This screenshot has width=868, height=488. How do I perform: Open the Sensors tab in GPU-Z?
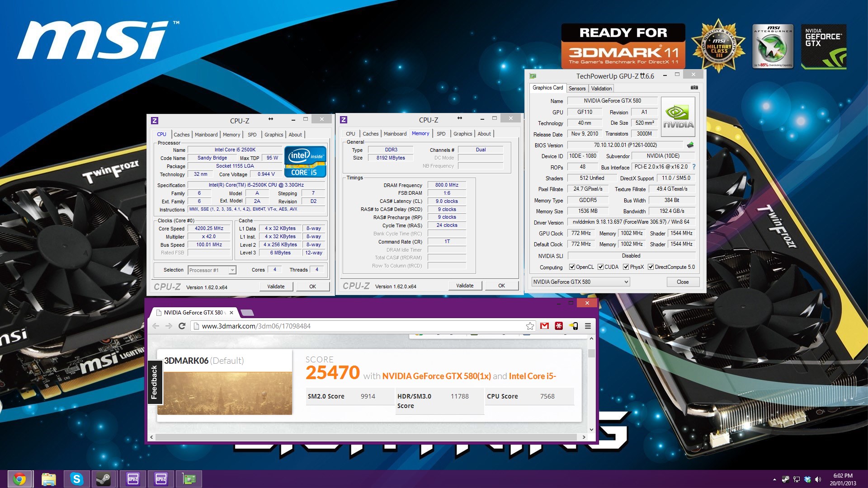[x=577, y=89]
